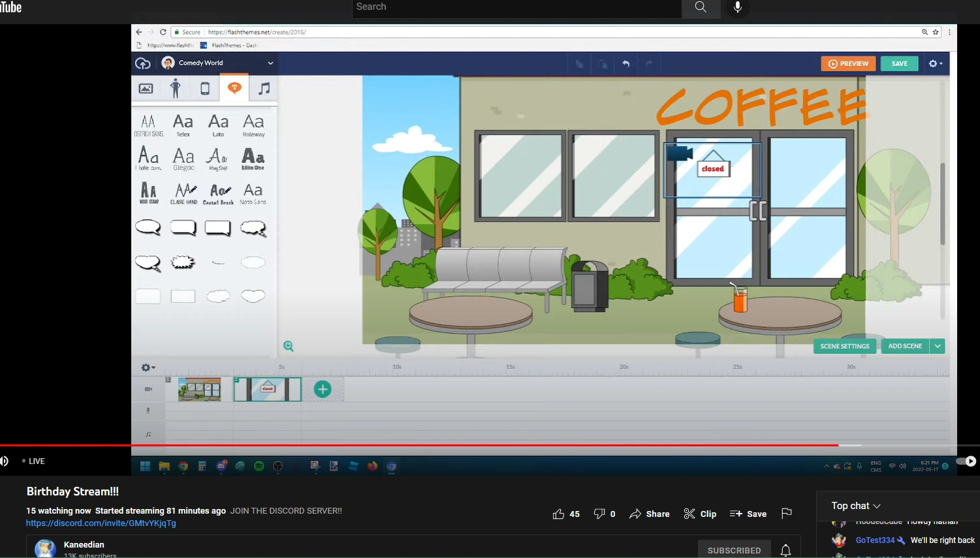The width and height of the screenshot is (980, 558).
Task: Click the copy icon in editor toolbar
Action: pyautogui.click(x=579, y=64)
